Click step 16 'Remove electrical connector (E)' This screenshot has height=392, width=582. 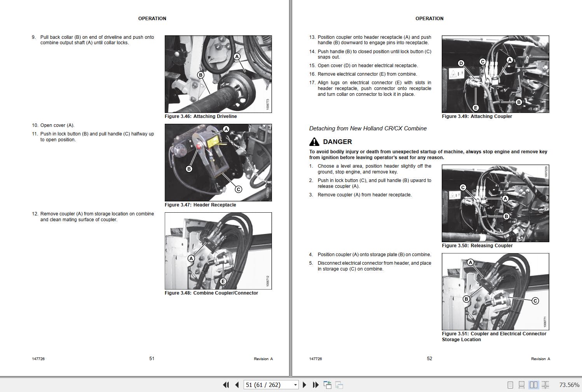(x=367, y=74)
